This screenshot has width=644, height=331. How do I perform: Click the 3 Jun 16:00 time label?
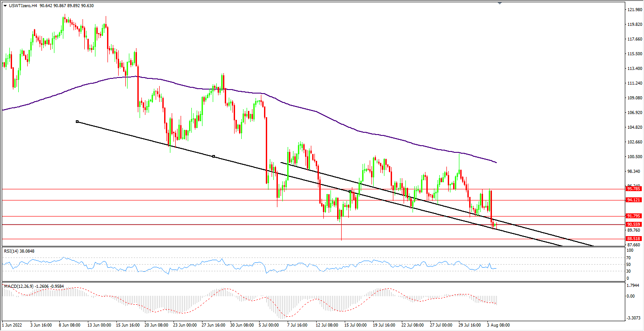point(40,325)
